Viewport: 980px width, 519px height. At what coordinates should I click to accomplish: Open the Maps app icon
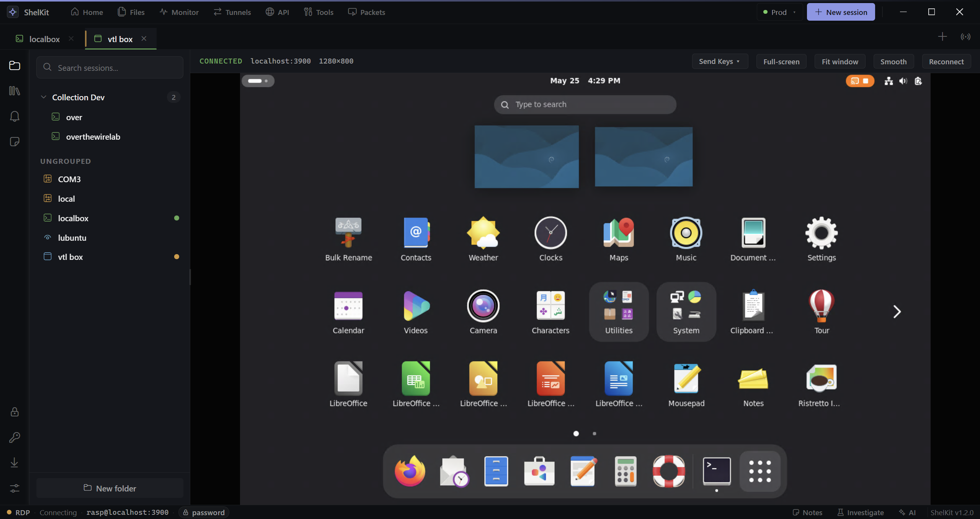click(619, 239)
